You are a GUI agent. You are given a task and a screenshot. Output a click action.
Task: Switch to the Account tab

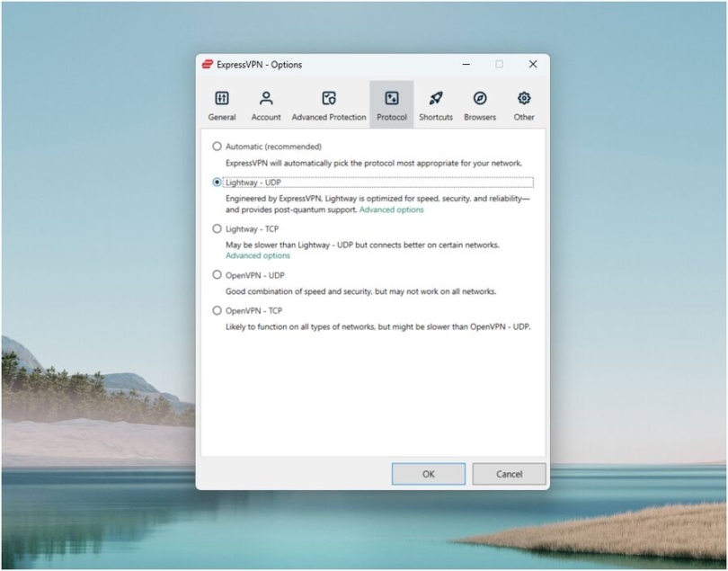[x=266, y=103]
